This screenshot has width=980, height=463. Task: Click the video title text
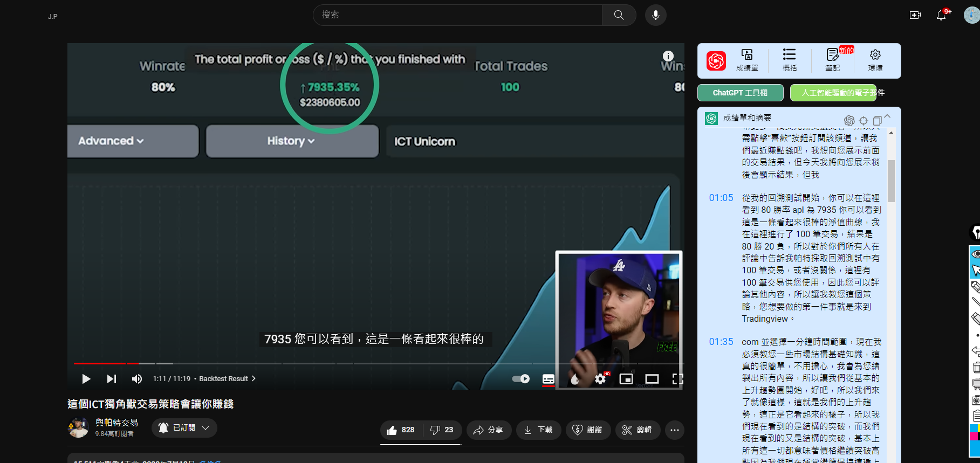pos(150,404)
